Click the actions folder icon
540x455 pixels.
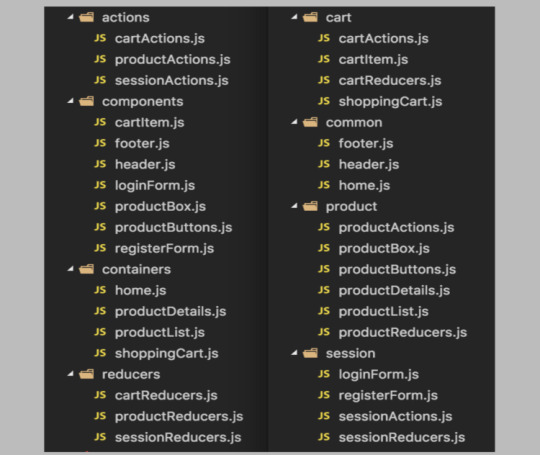pyautogui.click(x=86, y=17)
